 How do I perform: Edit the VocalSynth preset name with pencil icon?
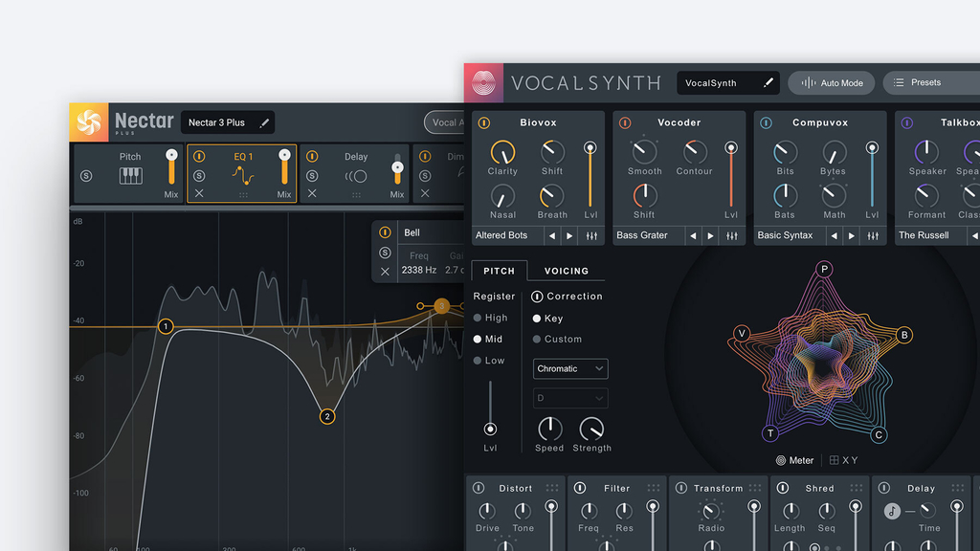(768, 82)
